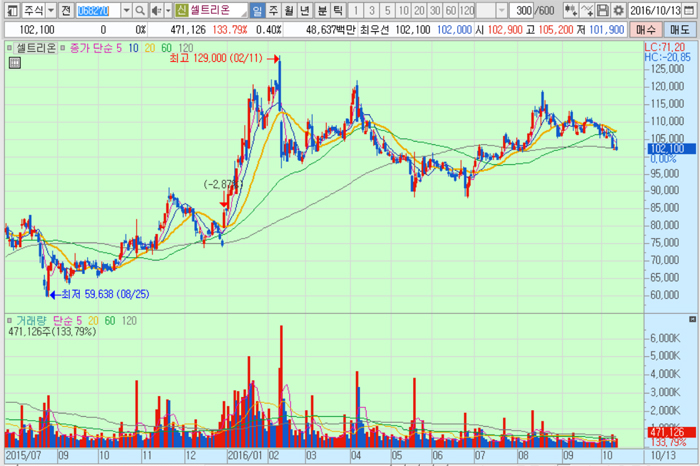
Task: Select the 월 monthly chart period
Action: coord(289,10)
